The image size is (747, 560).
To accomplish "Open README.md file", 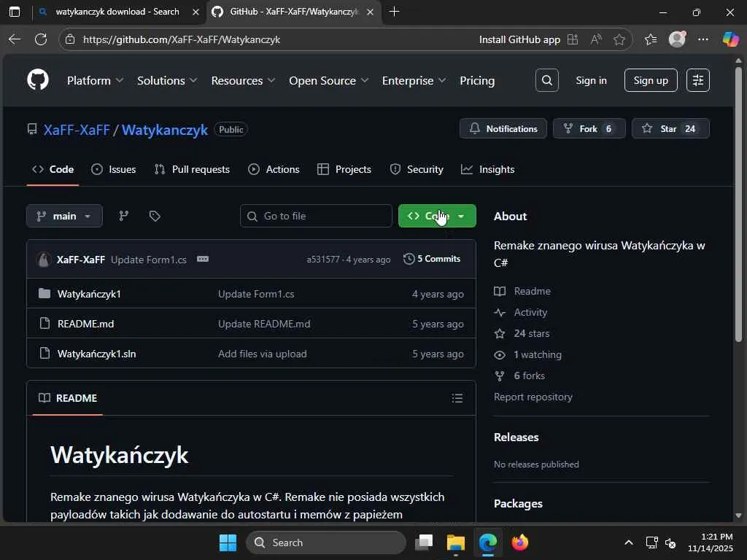I will pos(86,324).
